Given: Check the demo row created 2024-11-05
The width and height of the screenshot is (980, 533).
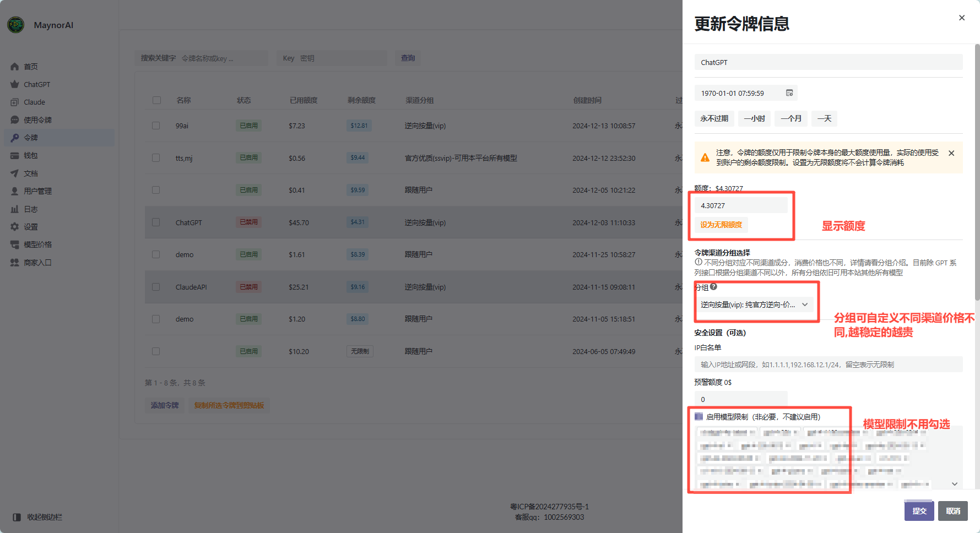Looking at the screenshot, I should pyautogui.click(x=156, y=319).
